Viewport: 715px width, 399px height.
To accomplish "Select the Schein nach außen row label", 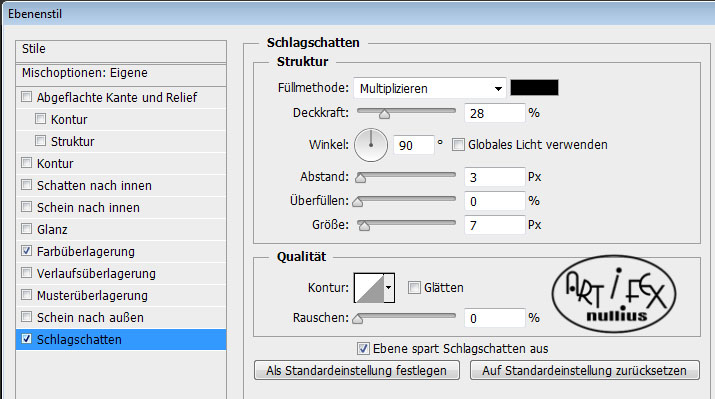I will pos(90,317).
